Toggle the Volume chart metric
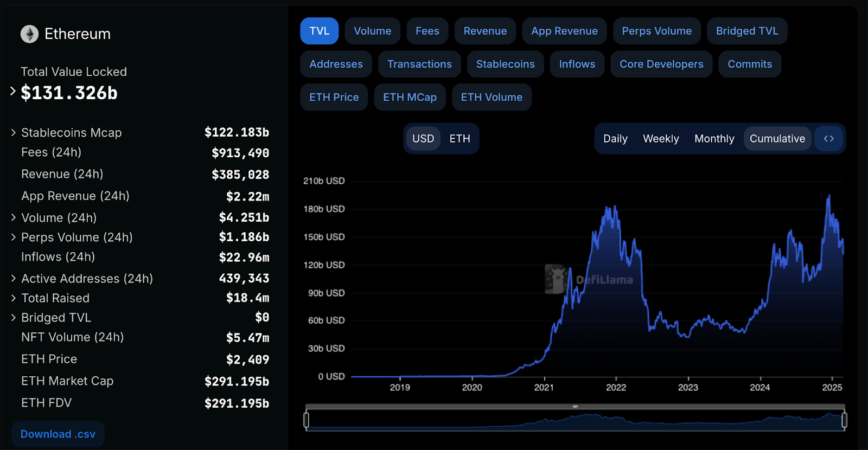Image resolution: width=868 pixels, height=450 pixels. click(x=372, y=31)
